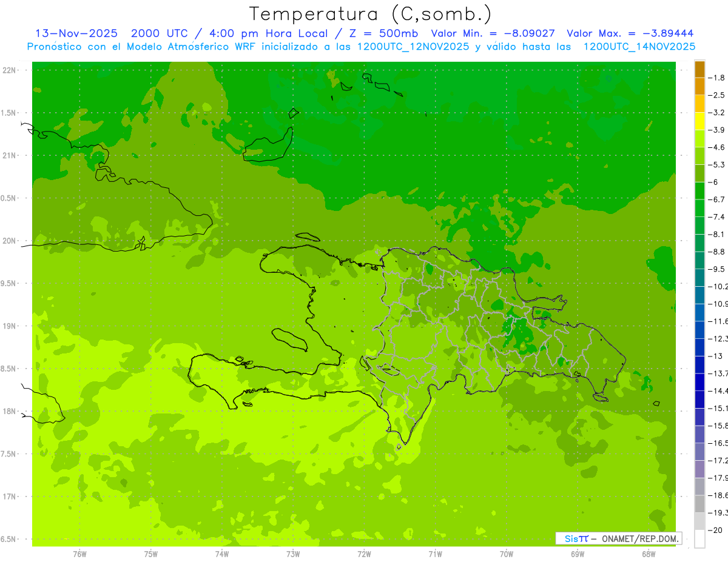Click the blue swatch between -13 and -13.7
This screenshot has width=728, height=562.
click(699, 365)
